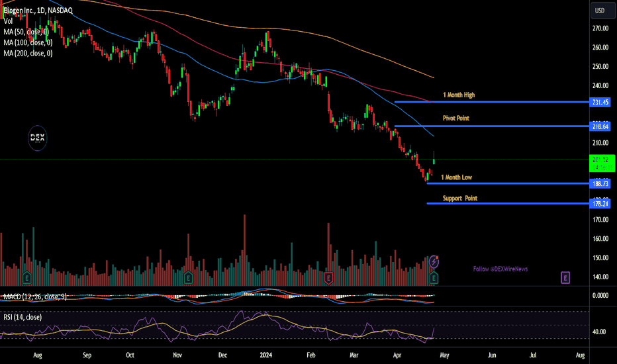This screenshot has width=617, height=364.
Task: Click the Dec time axis label
Action: (x=222, y=355)
